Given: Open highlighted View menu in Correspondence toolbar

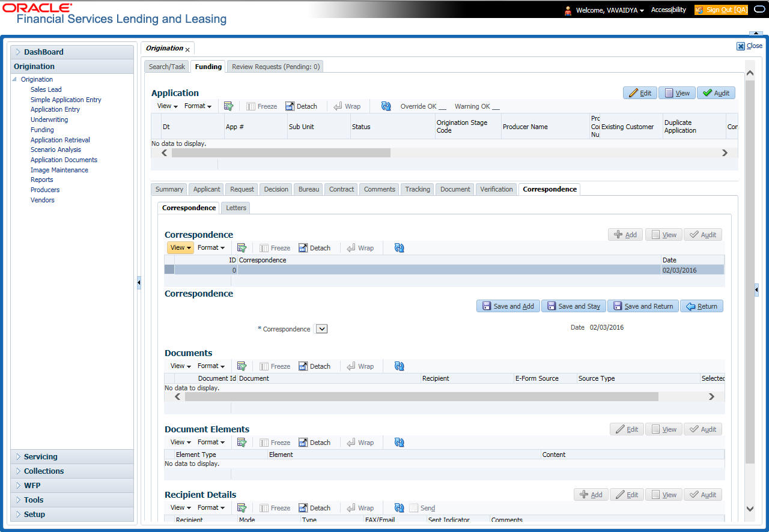Looking at the screenshot, I should click(x=180, y=247).
